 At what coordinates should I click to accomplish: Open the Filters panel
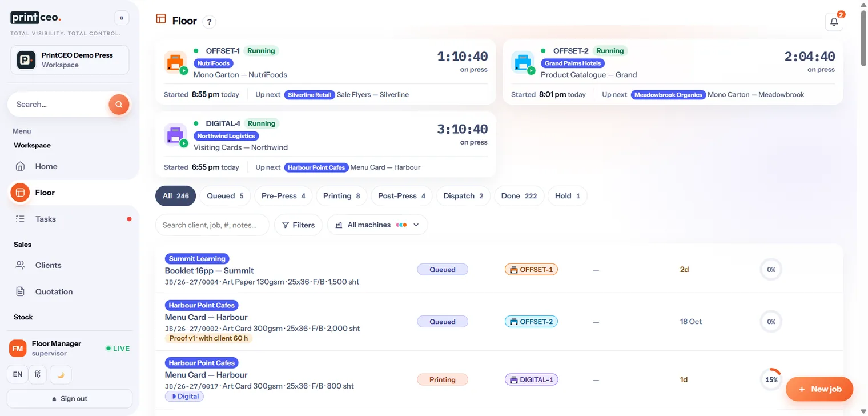coord(298,225)
